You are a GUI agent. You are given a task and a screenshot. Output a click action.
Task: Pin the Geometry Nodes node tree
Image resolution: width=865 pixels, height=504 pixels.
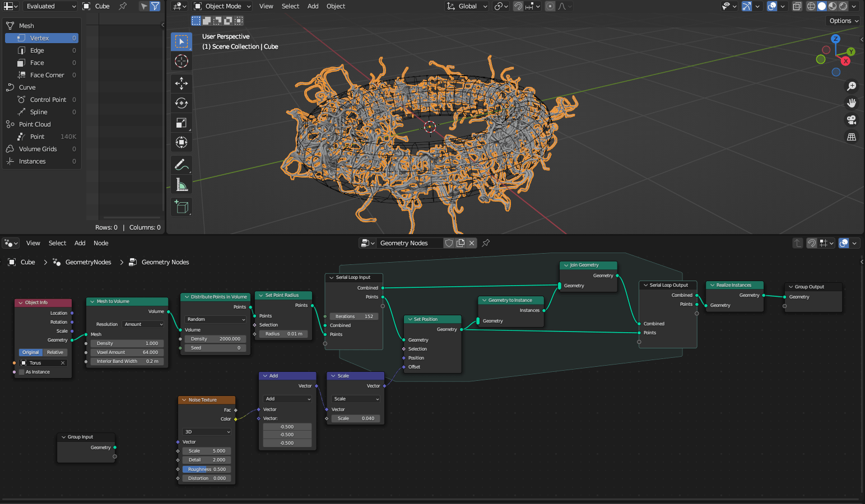click(x=485, y=242)
